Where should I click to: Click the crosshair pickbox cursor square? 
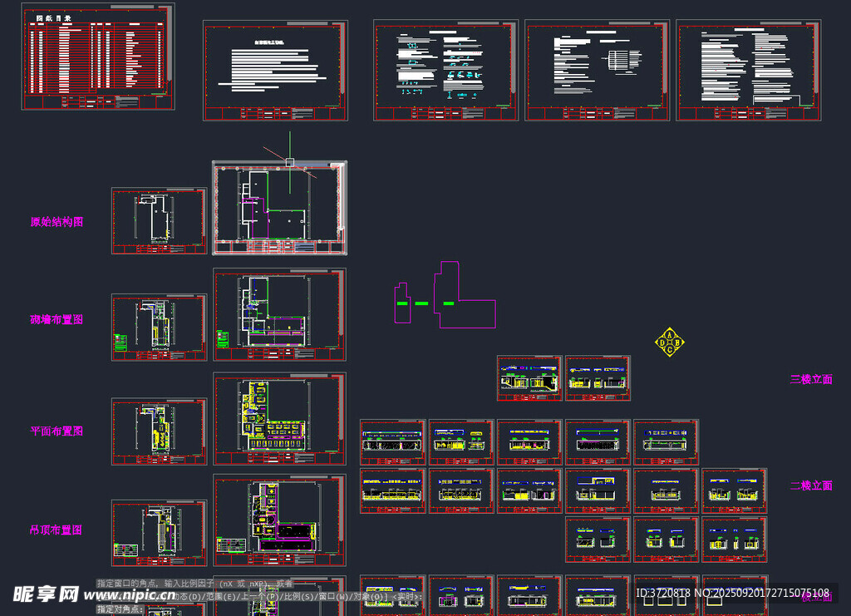click(x=289, y=162)
